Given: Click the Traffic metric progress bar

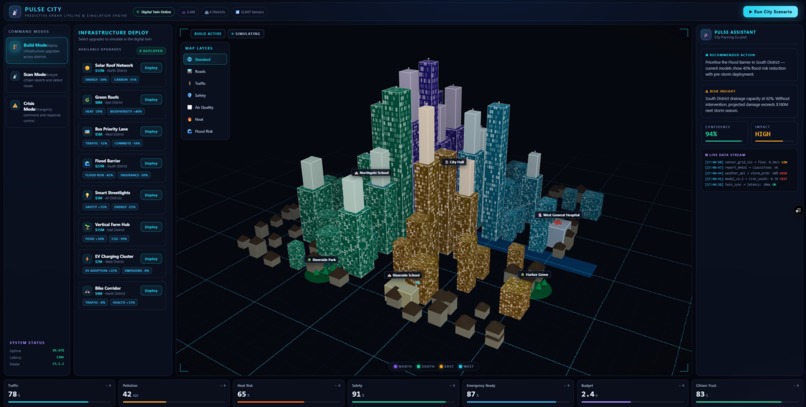Looking at the screenshot, I should (59, 402).
